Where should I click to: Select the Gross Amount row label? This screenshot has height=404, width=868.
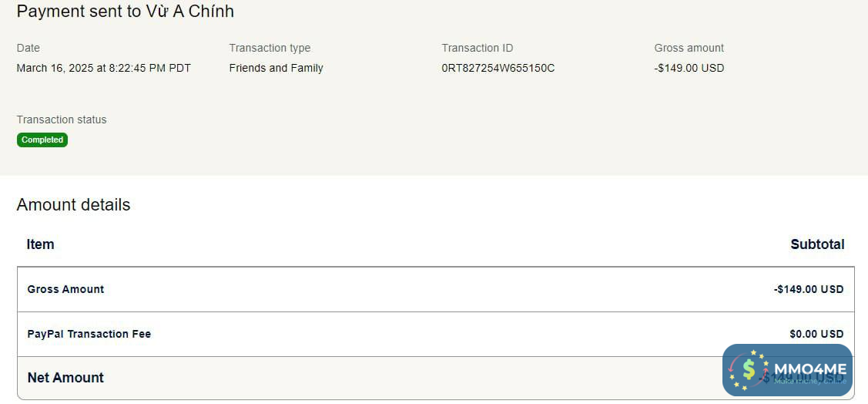(x=65, y=289)
